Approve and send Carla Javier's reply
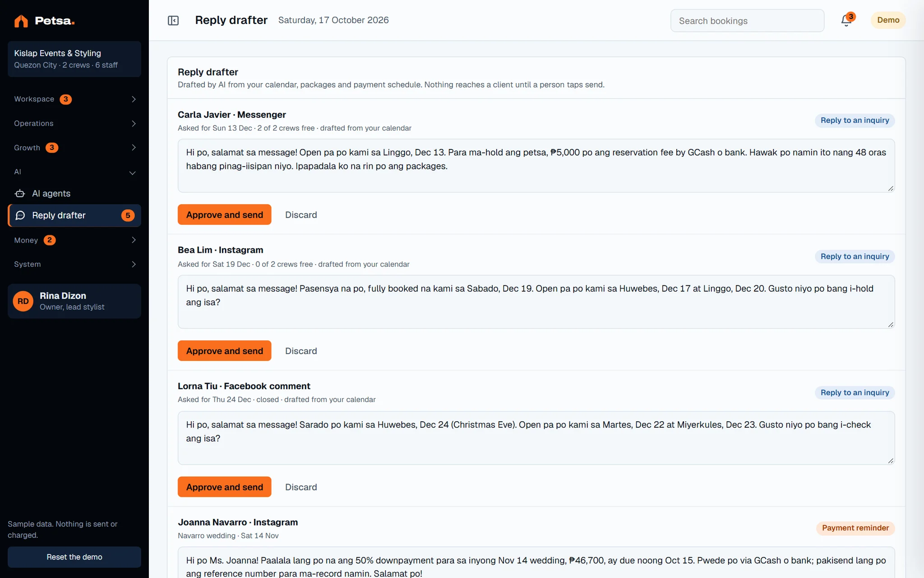924x578 pixels. pyautogui.click(x=224, y=214)
